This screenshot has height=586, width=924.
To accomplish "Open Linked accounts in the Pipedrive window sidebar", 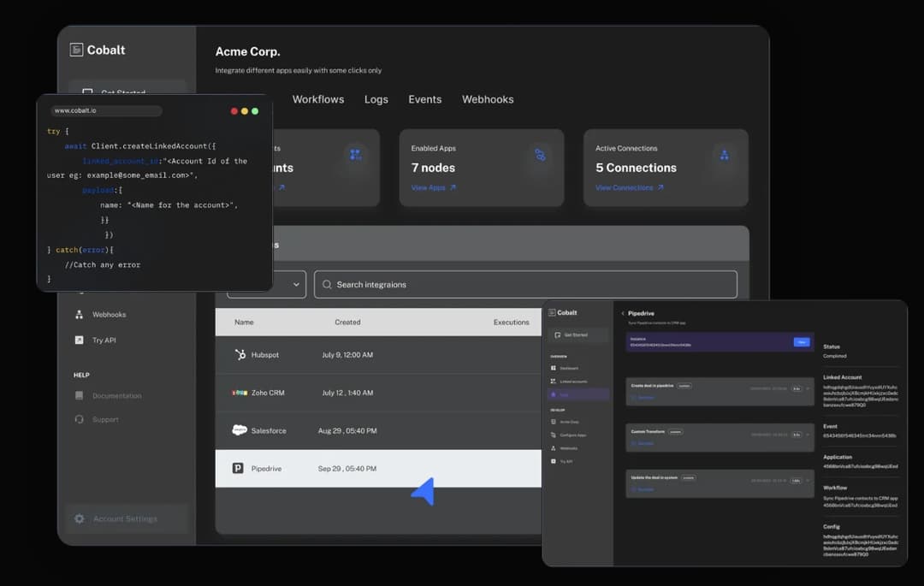I will (x=572, y=382).
